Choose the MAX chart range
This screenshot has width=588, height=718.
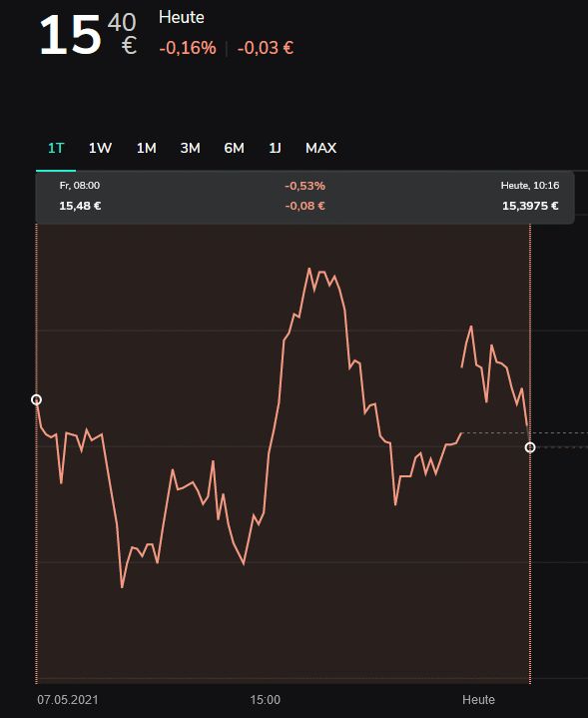pyautogui.click(x=320, y=148)
